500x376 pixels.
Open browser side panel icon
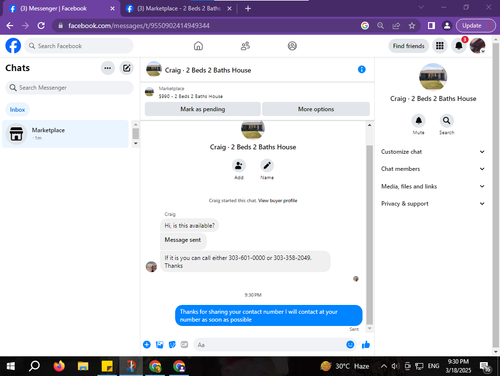[x=431, y=26]
